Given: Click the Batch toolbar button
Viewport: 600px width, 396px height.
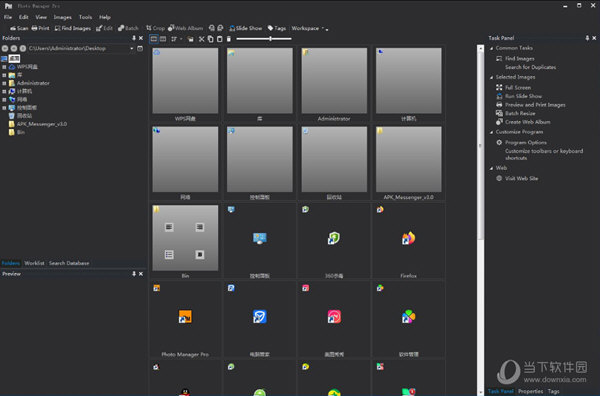Looking at the screenshot, I should [128, 28].
